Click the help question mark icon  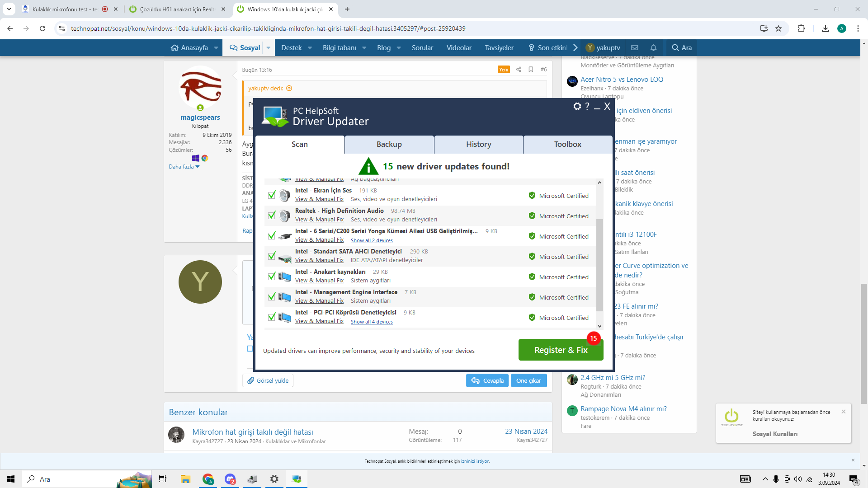pos(587,106)
